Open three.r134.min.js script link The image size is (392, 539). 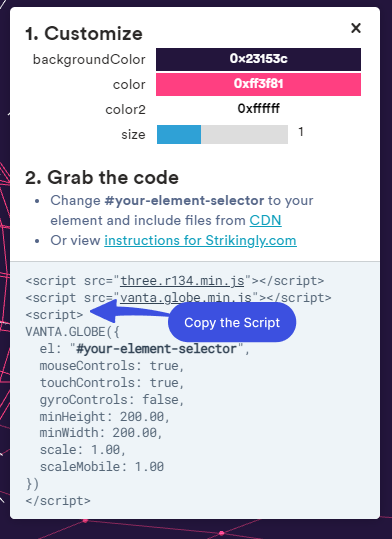tap(182, 281)
